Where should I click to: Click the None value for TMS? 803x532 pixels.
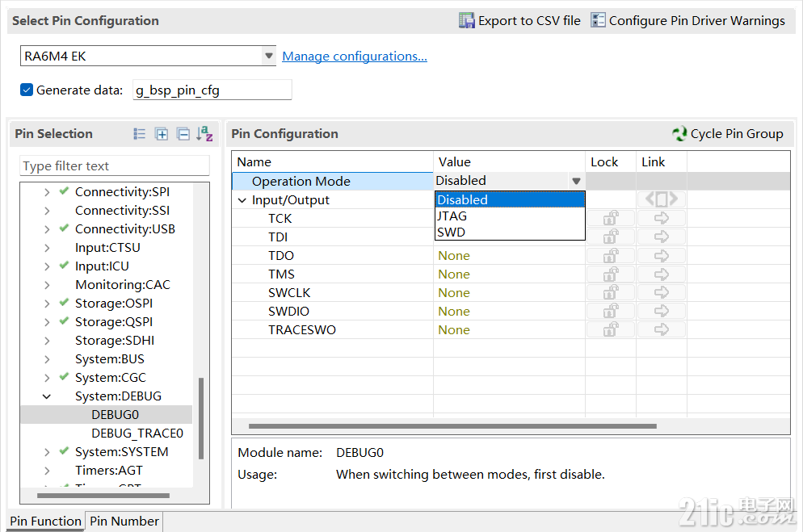(x=454, y=274)
